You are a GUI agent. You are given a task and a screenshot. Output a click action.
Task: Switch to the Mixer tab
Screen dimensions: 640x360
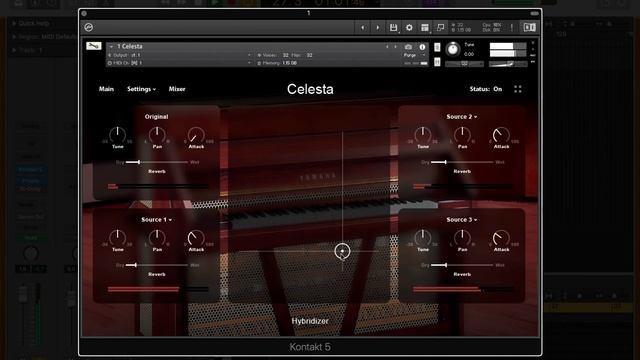point(177,89)
